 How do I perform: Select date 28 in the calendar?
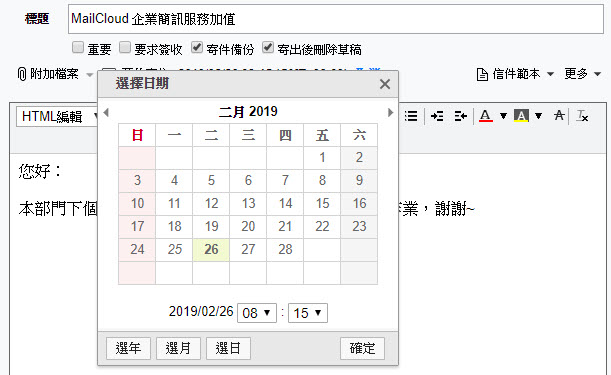point(285,249)
